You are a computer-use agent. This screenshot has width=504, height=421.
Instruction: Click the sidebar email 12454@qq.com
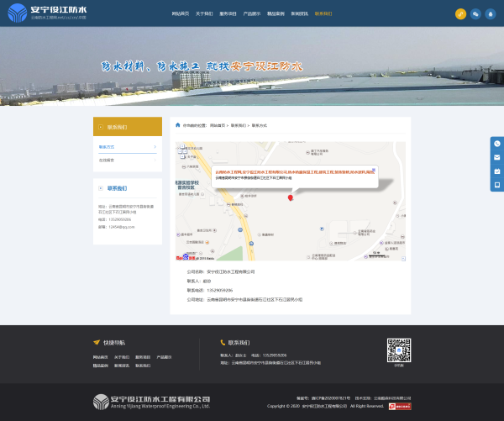(x=122, y=227)
